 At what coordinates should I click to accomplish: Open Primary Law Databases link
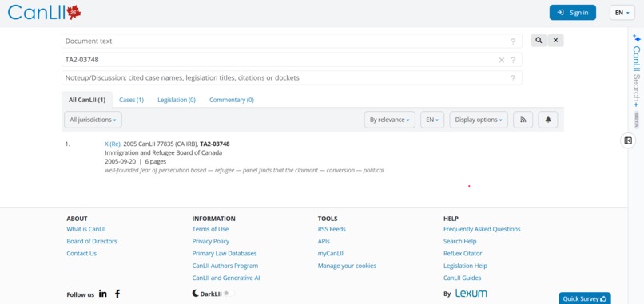[225, 254]
